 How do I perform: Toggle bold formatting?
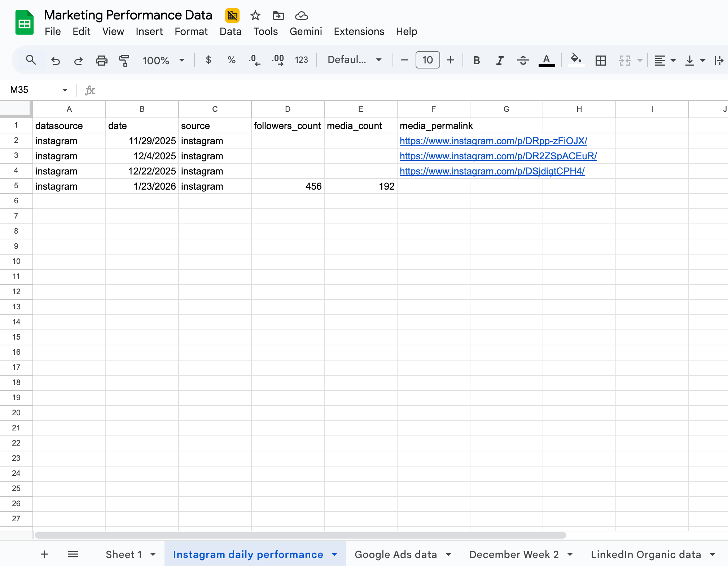tap(475, 60)
